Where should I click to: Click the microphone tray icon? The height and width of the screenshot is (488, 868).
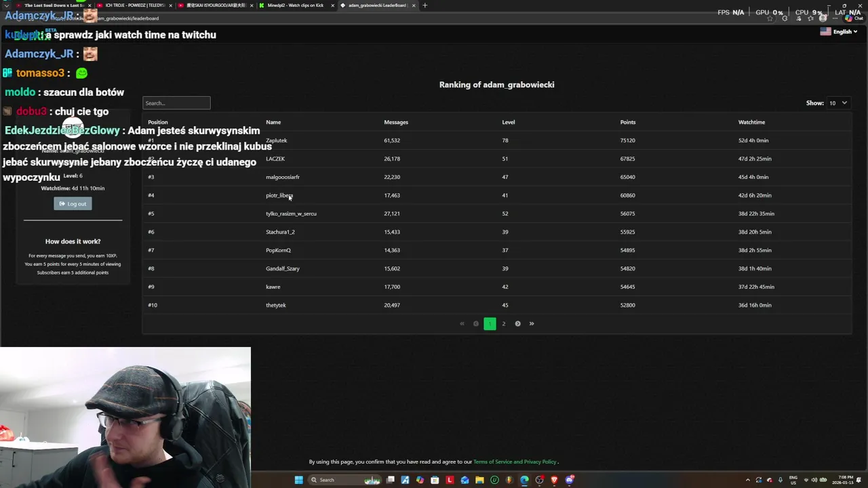point(781,480)
